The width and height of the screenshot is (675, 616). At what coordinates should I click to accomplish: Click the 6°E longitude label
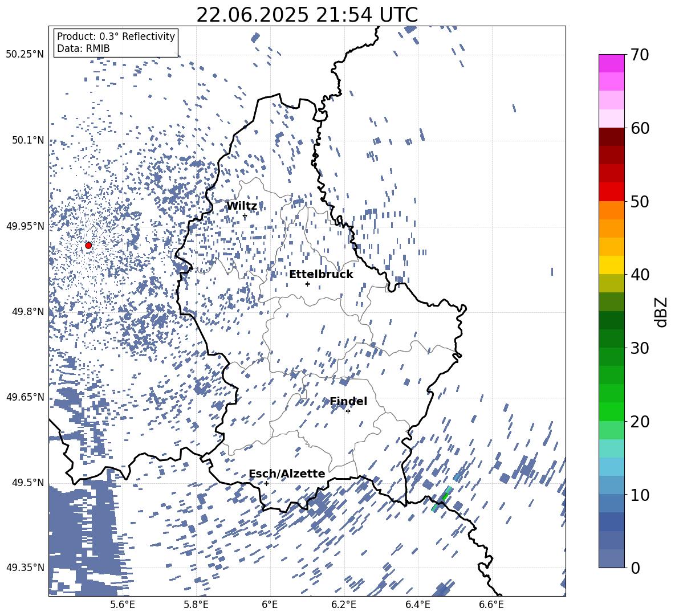tap(270, 605)
